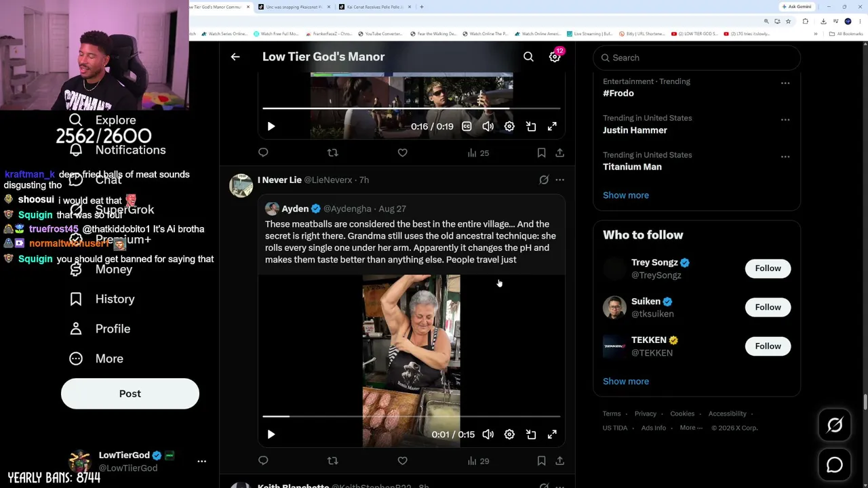Like I Never Lie's post
Viewport: 868px width, 488px height.
click(402, 461)
